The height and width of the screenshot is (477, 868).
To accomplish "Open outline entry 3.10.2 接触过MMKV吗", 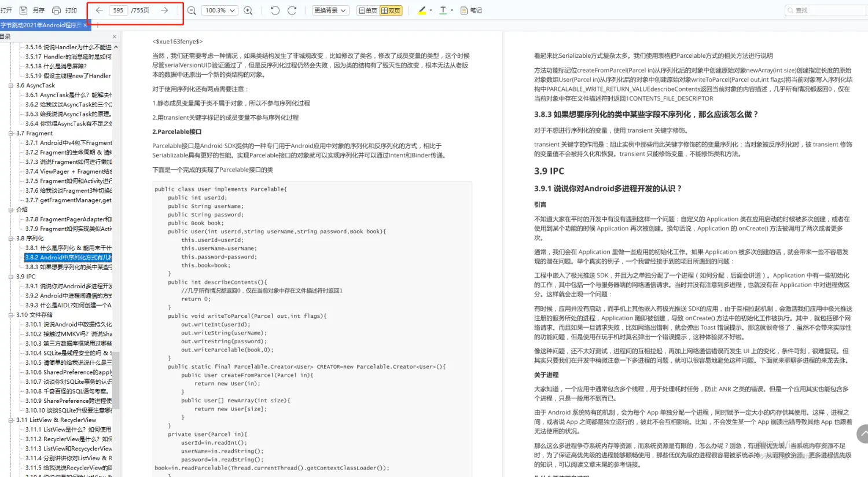I will [68, 334].
